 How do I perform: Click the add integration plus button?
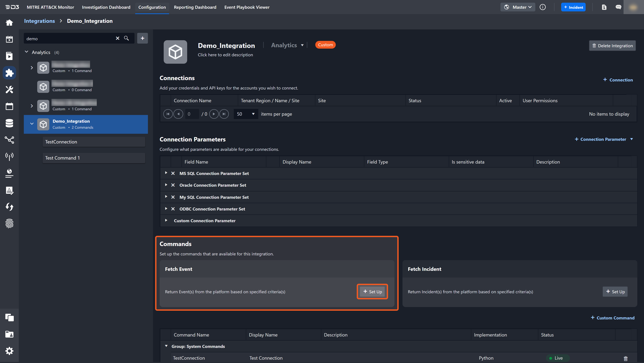click(143, 38)
